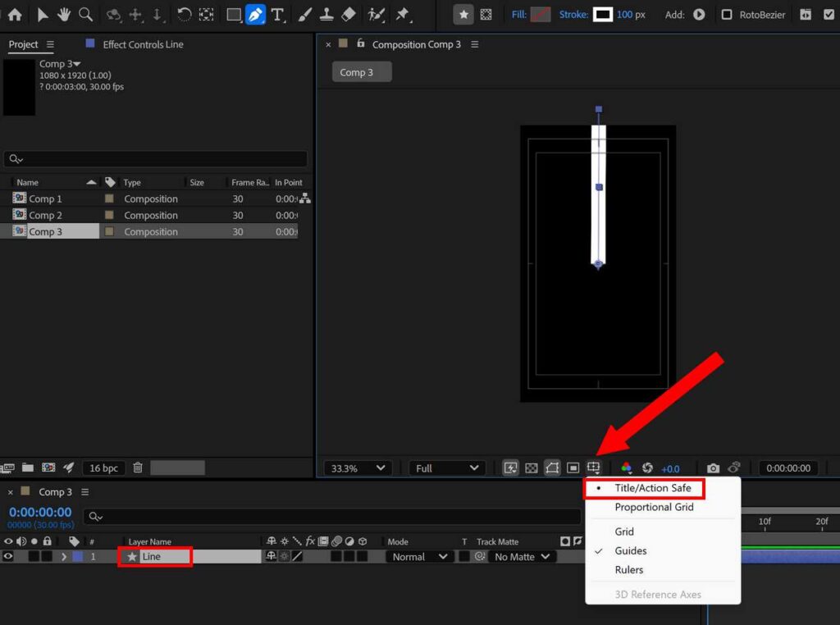Select the Roto Brush tool
The height and width of the screenshot is (625, 840).
377,15
